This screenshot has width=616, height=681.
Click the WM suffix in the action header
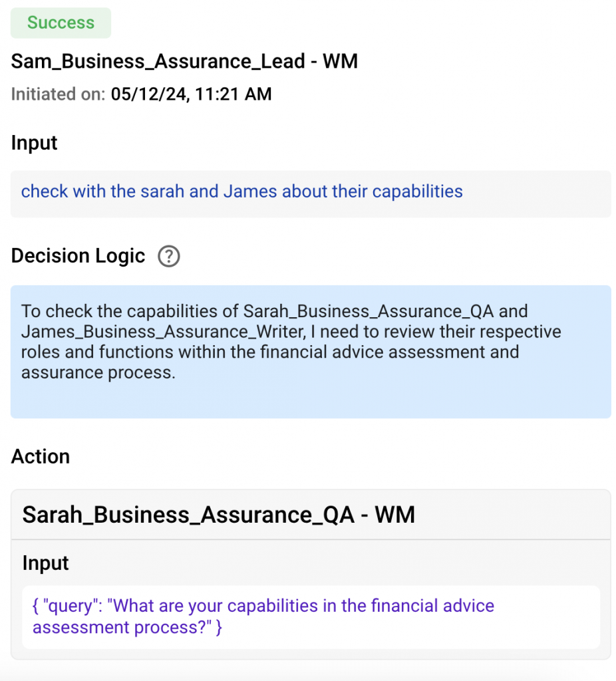point(395,515)
